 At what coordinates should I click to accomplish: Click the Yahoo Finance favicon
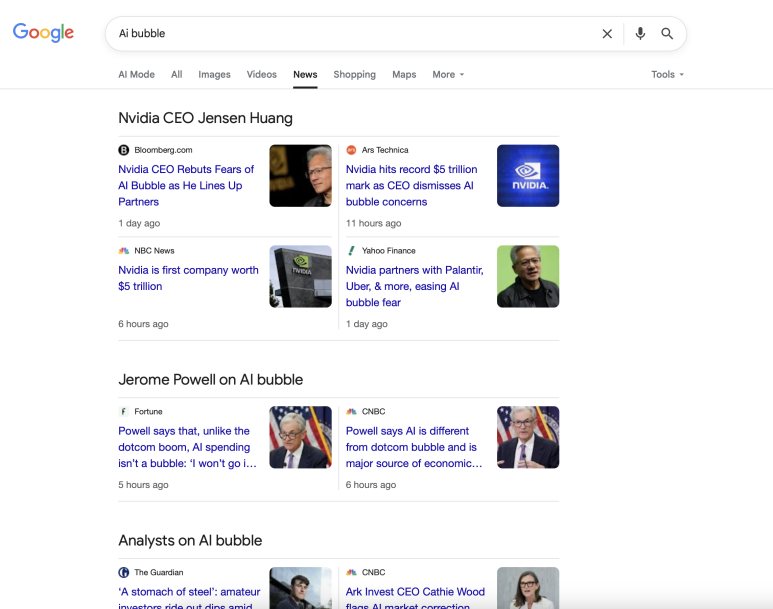[x=351, y=251]
